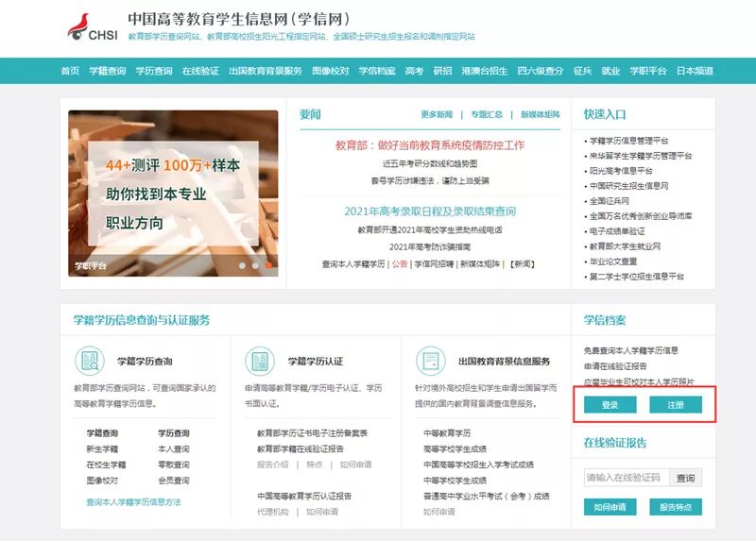Open 教育部学历证书电子注册备案表 link
The image size is (756, 541).
(x=313, y=433)
